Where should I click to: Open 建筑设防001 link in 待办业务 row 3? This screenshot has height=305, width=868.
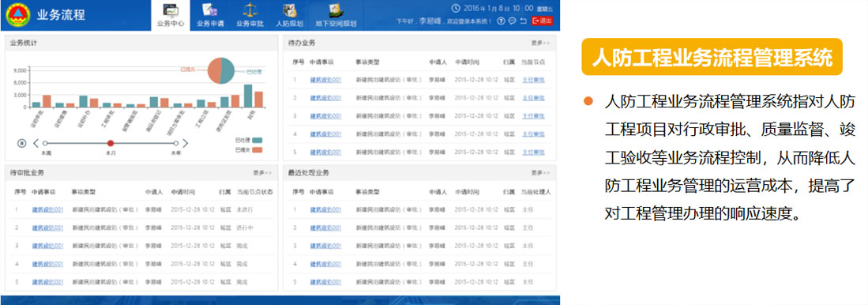[325, 115]
